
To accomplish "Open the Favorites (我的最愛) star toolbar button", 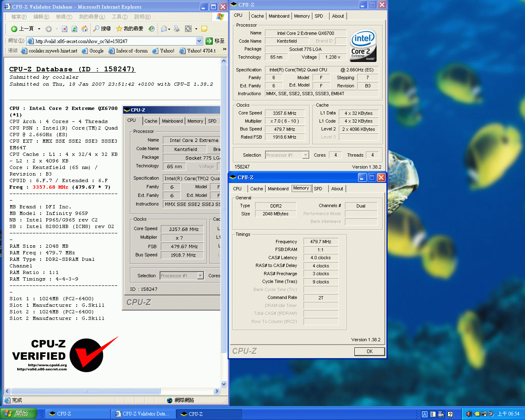I will click(x=130, y=29).
